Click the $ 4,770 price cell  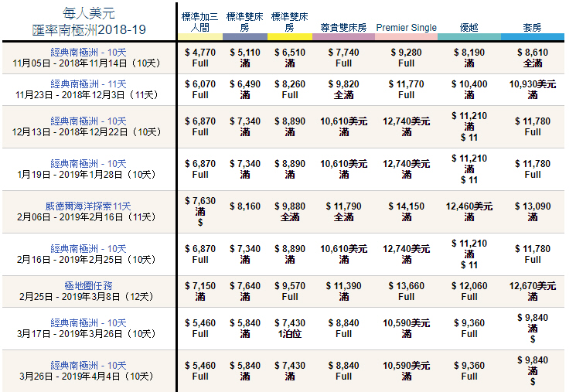(200, 53)
